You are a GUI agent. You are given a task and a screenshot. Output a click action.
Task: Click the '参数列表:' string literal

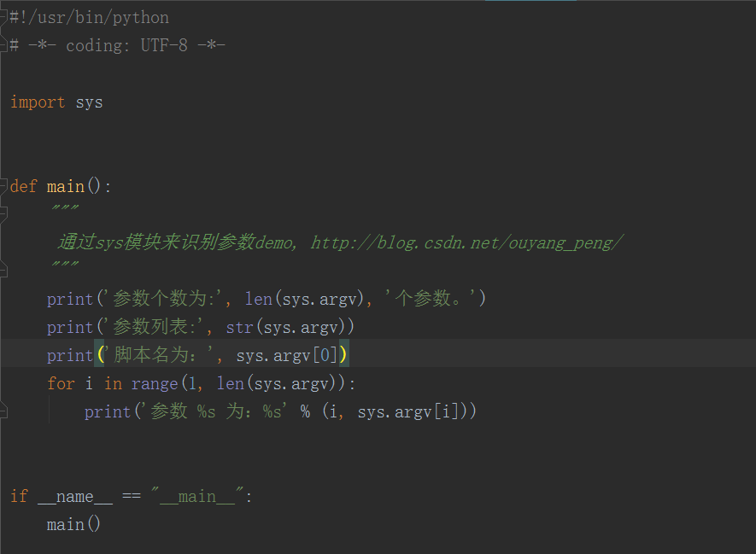tap(155, 327)
